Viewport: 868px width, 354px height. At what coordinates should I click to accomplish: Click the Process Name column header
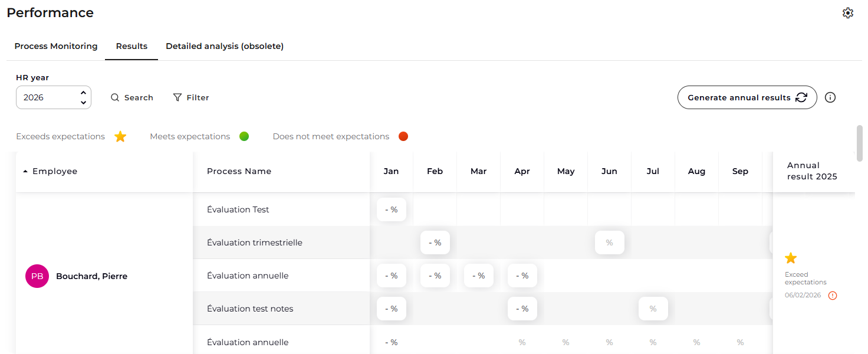(239, 171)
